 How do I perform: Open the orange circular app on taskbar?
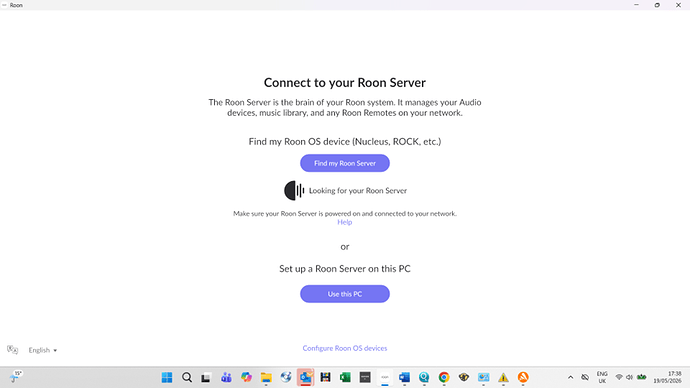click(x=523, y=377)
